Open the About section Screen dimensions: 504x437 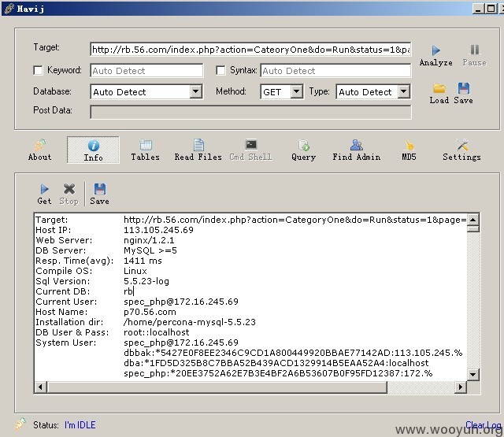[x=39, y=150]
